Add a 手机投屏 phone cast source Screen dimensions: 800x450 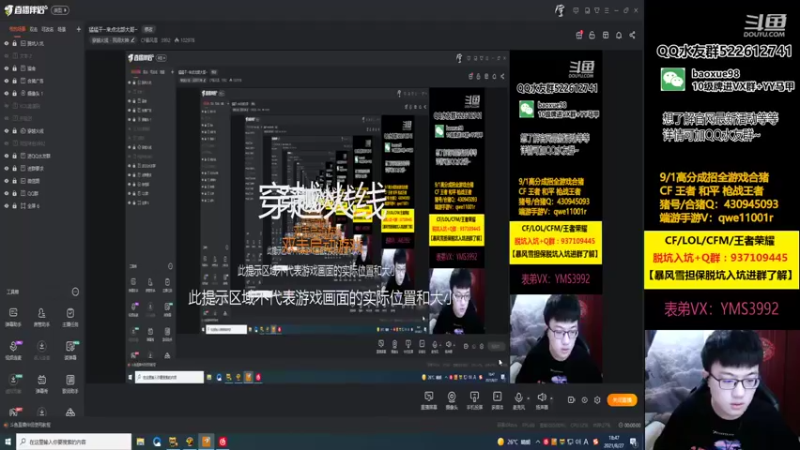(474, 400)
